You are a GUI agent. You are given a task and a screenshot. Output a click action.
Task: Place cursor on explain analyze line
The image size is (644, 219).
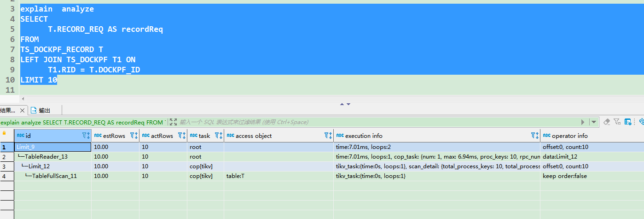coord(57,9)
